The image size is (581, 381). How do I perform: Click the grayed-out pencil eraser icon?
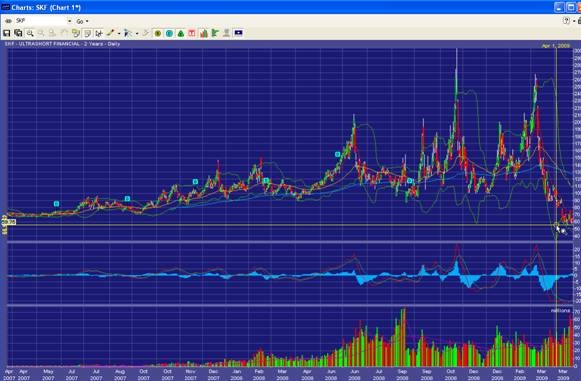(x=146, y=33)
